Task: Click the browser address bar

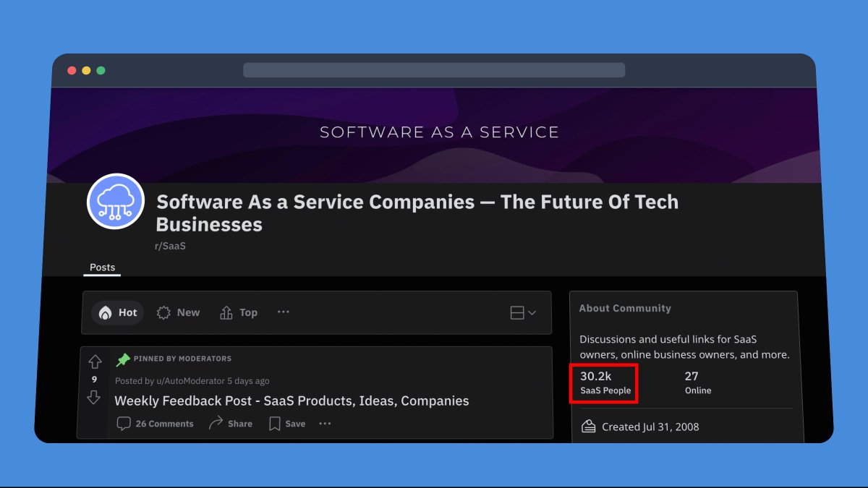Action: click(x=434, y=70)
